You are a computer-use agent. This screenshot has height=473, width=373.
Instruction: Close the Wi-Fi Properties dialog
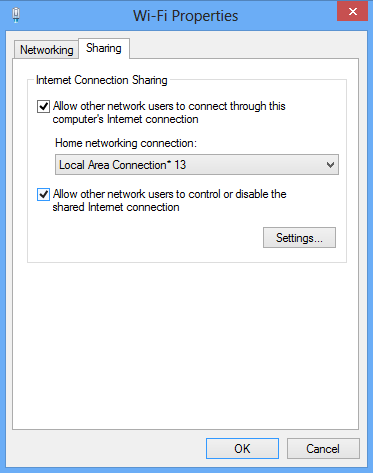[352, 12]
